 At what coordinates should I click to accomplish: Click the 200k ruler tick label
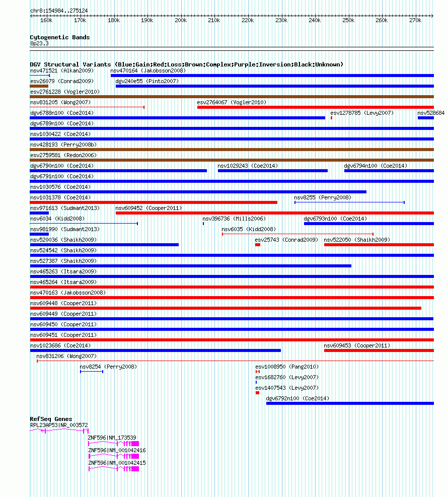[181, 20]
